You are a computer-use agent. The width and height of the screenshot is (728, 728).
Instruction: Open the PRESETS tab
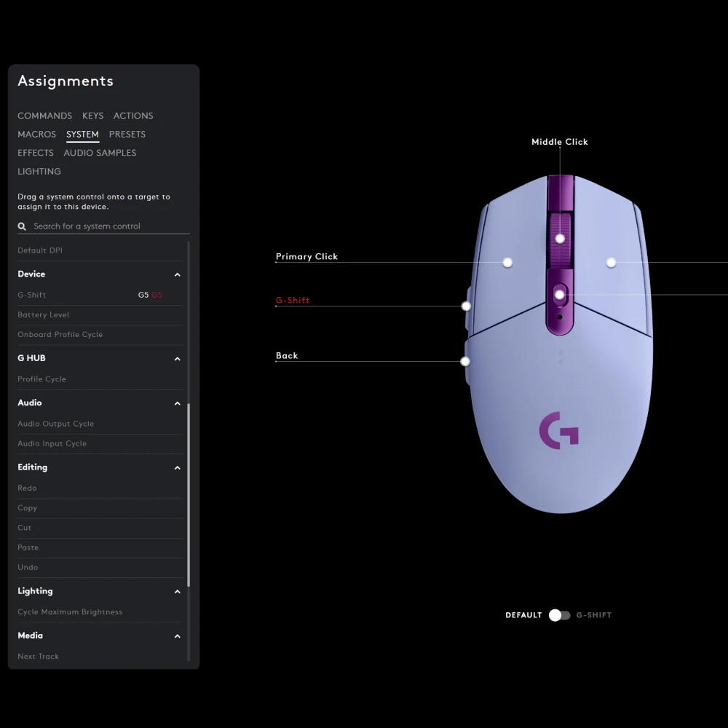[127, 134]
